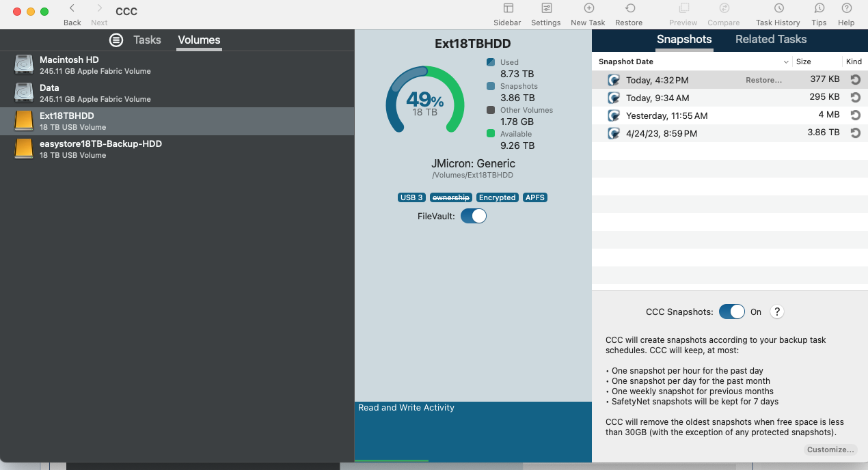Create a New Task with plus icon

click(x=588, y=8)
